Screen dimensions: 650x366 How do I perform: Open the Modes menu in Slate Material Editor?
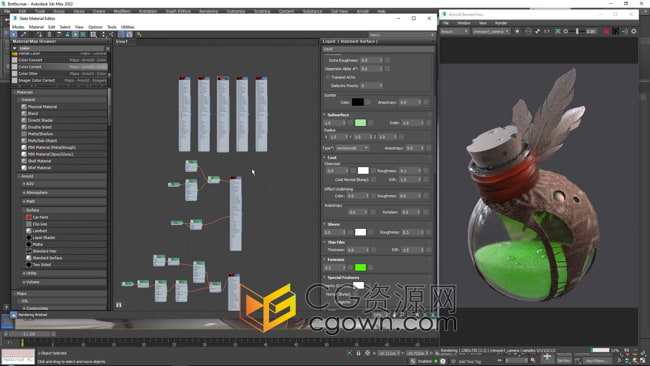click(18, 27)
